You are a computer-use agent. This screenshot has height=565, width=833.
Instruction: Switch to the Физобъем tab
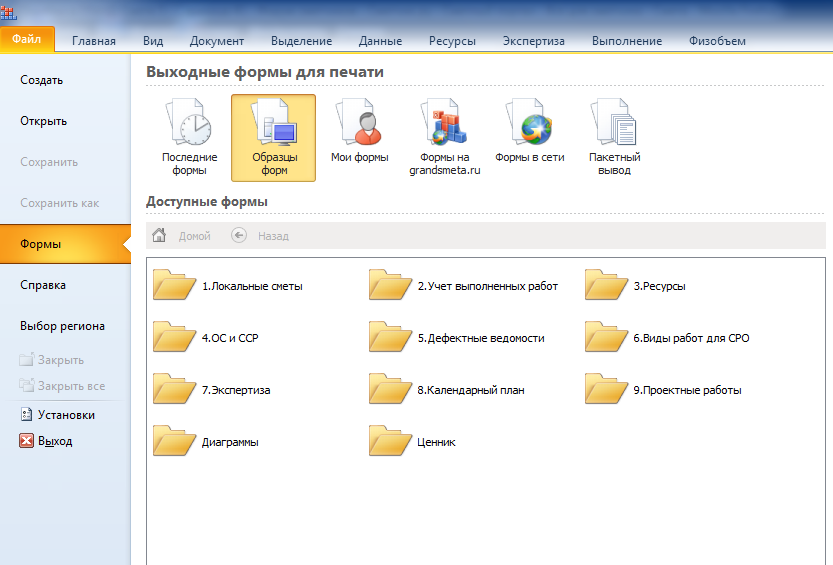click(717, 41)
